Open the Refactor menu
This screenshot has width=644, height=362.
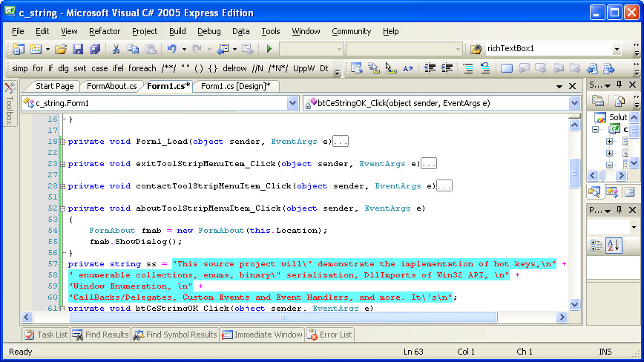coord(105,31)
